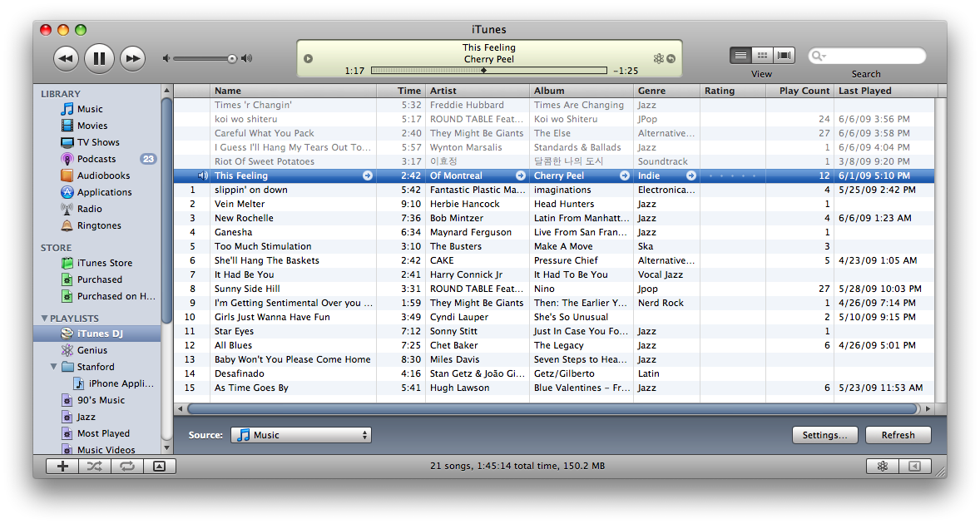Click the Genius button at bottom right
Image resolution: width=980 pixels, height=524 pixels.
point(882,467)
